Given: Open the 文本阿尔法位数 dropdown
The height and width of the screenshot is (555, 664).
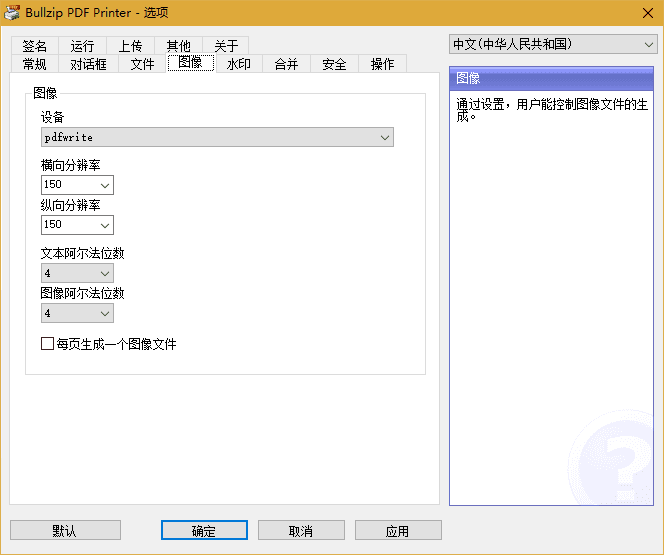Looking at the screenshot, I should pyautogui.click(x=77, y=273).
